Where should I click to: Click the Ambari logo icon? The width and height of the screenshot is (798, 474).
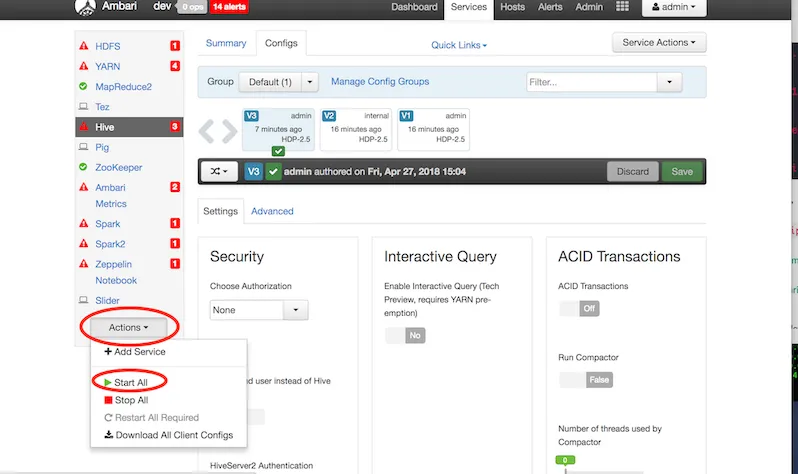click(85, 7)
